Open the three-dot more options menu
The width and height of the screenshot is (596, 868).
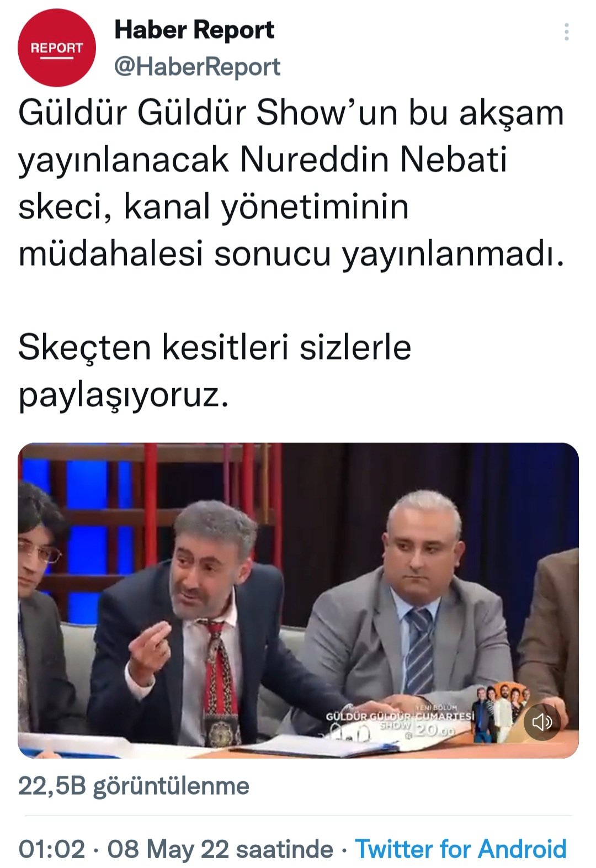(566, 32)
